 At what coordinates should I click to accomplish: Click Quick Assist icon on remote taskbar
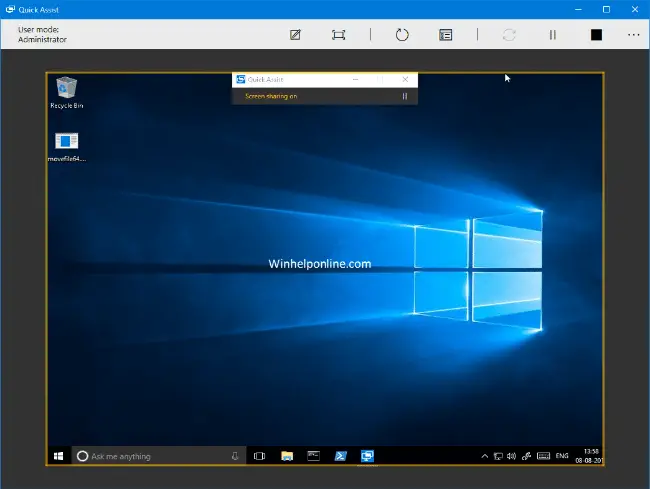click(367, 456)
